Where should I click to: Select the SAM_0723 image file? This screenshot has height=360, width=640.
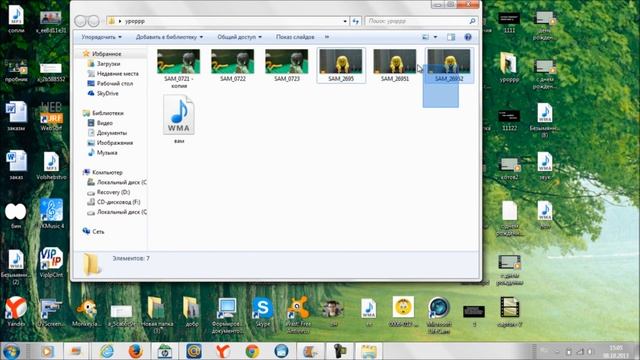pos(287,62)
